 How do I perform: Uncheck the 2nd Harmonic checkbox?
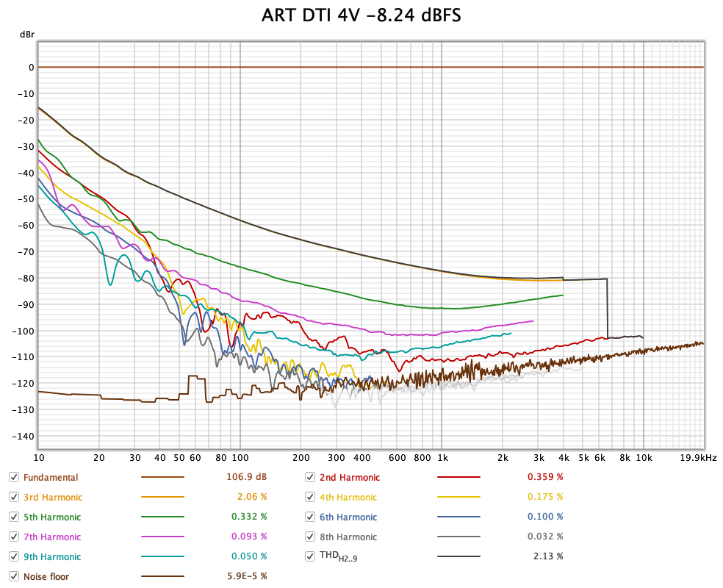[x=310, y=477]
